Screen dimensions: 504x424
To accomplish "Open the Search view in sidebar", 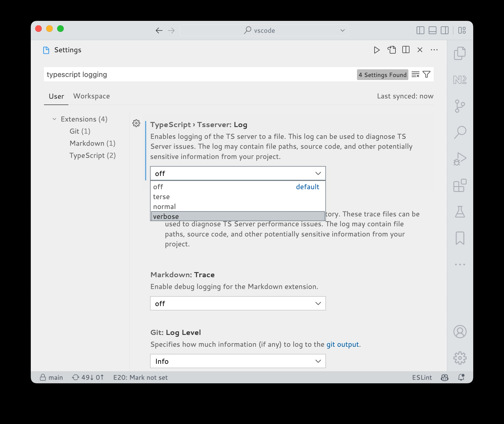I will point(460,132).
